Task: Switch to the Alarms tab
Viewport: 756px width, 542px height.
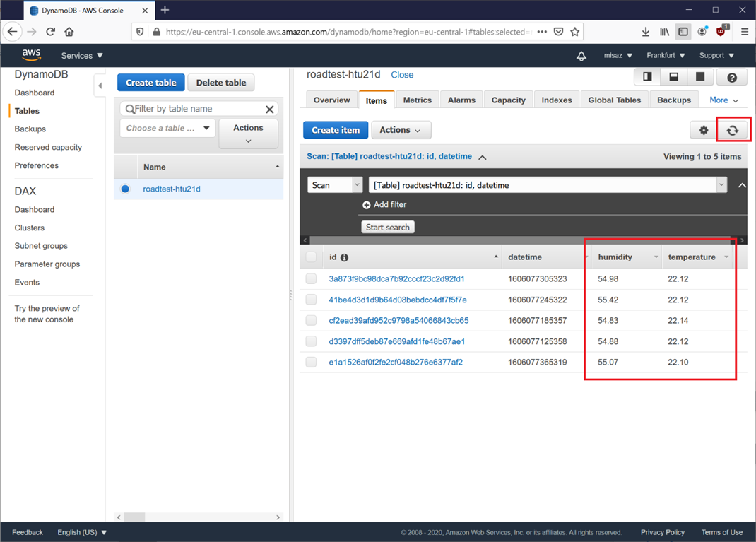Action: coord(461,100)
